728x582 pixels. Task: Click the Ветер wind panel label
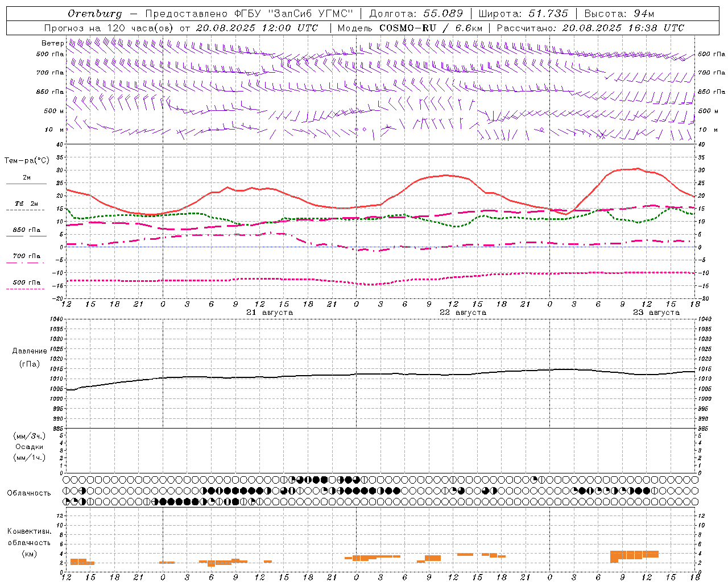click(52, 43)
